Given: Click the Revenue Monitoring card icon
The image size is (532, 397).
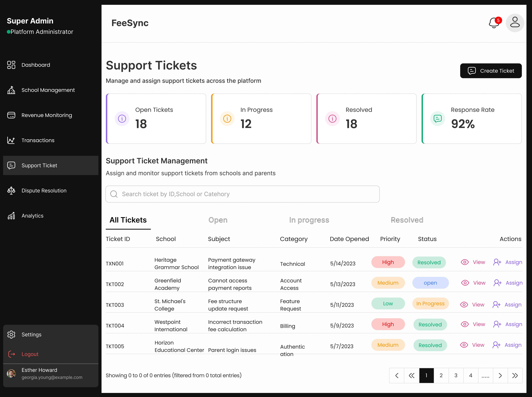Looking at the screenshot, I should (x=11, y=115).
